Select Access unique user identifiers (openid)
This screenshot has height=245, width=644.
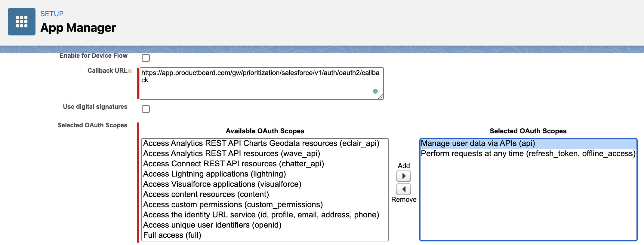tap(265, 225)
